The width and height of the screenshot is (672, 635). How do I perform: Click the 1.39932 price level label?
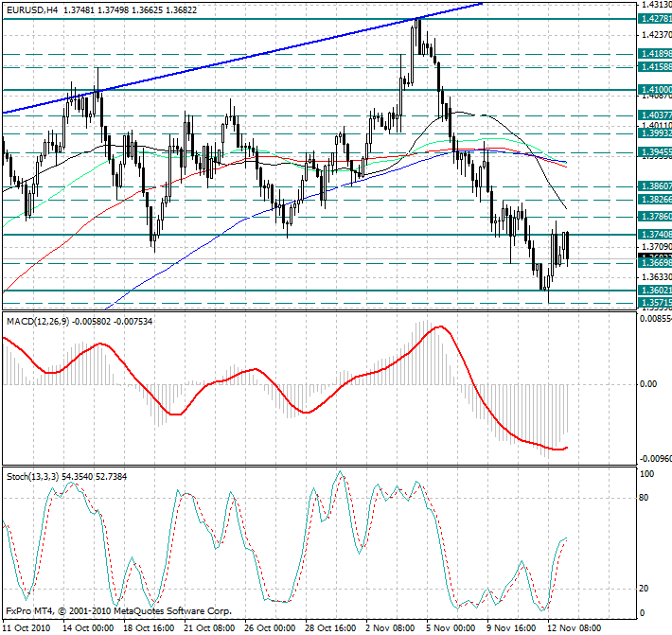655,133
